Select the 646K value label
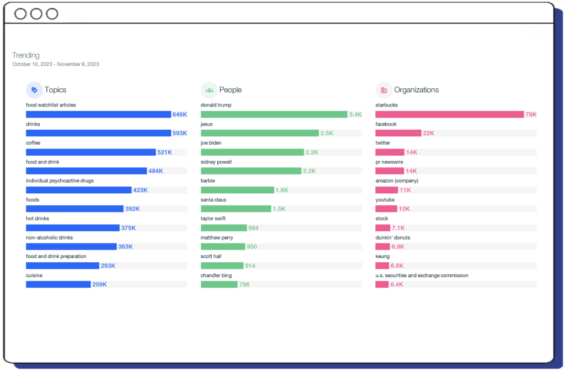Viewport: 566px width, 392px height. 180,115
